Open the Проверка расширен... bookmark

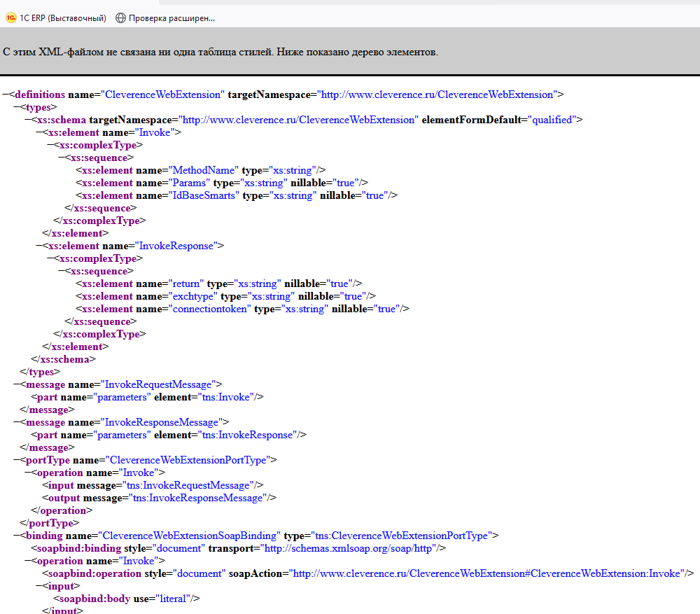[x=165, y=18]
